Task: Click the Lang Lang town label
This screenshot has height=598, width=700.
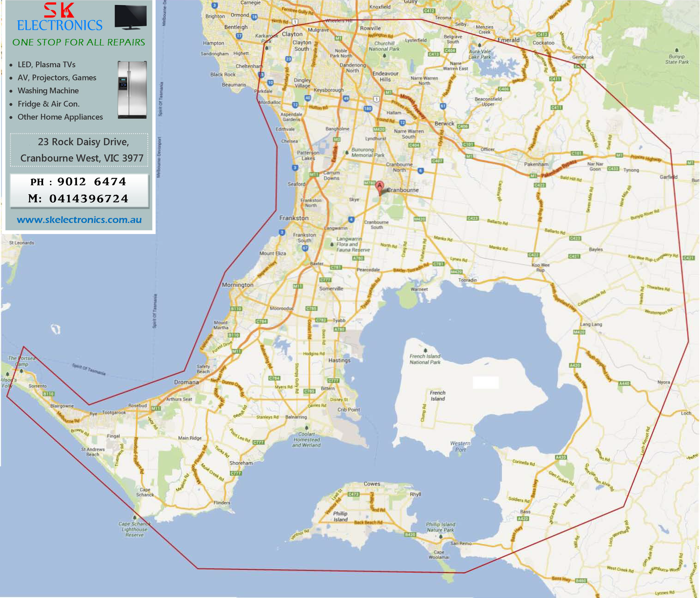Action: (x=591, y=324)
